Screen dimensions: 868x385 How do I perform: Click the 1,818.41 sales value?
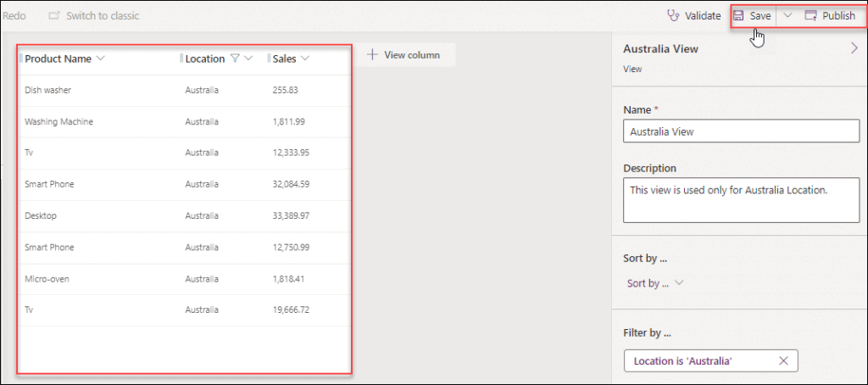coord(288,279)
